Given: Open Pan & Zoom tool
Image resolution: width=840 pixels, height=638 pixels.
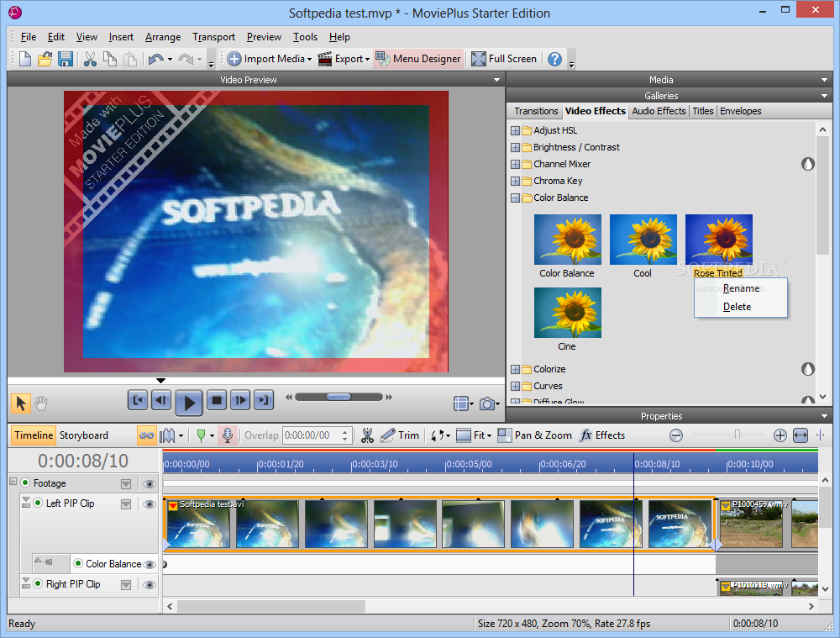Looking at the screenshot, I should click(534, 435).
